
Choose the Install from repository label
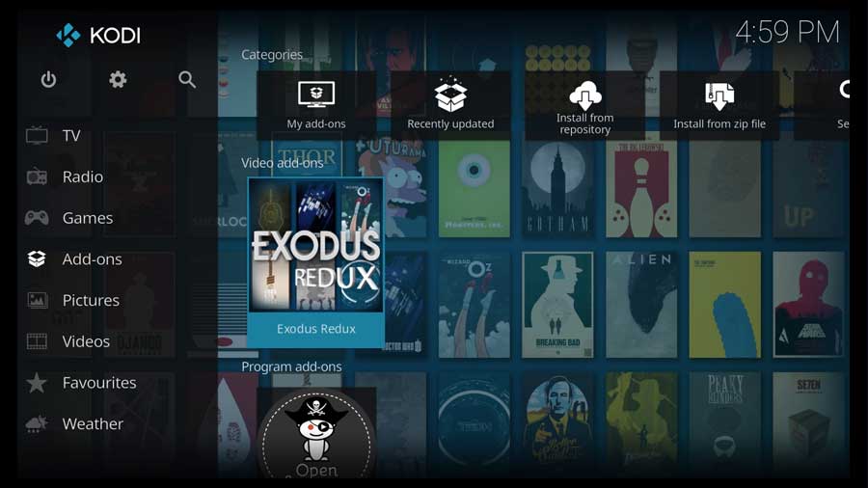coord(585,124)
